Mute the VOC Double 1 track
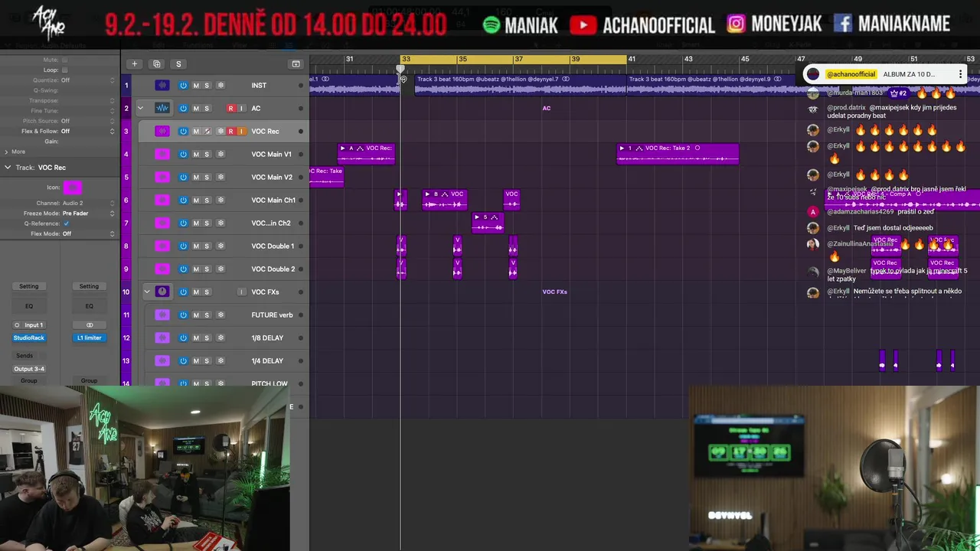980x551 pixels. (196, 246)
